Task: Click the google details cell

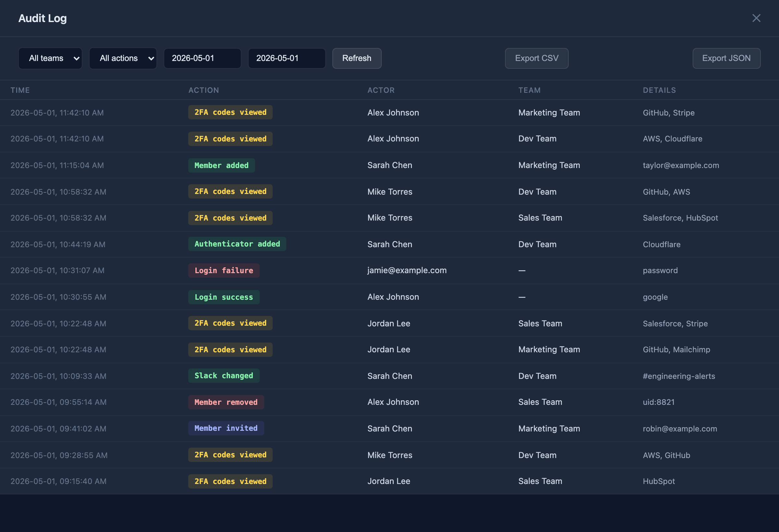Action: (x=655, y=297)
